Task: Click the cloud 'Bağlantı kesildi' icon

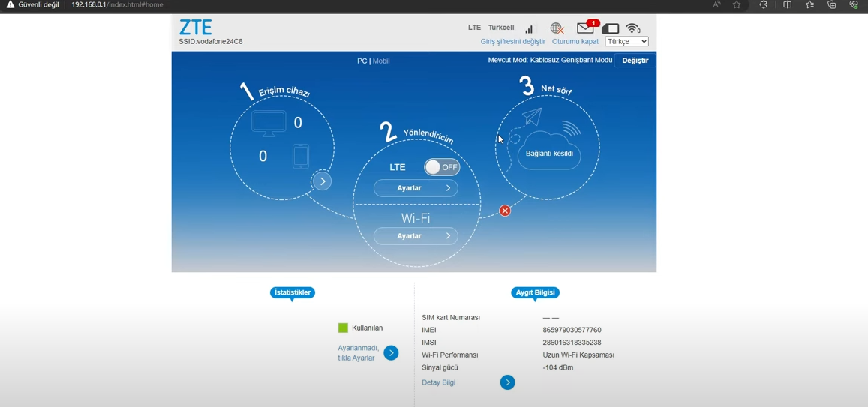Action: (x=549, y=151)
